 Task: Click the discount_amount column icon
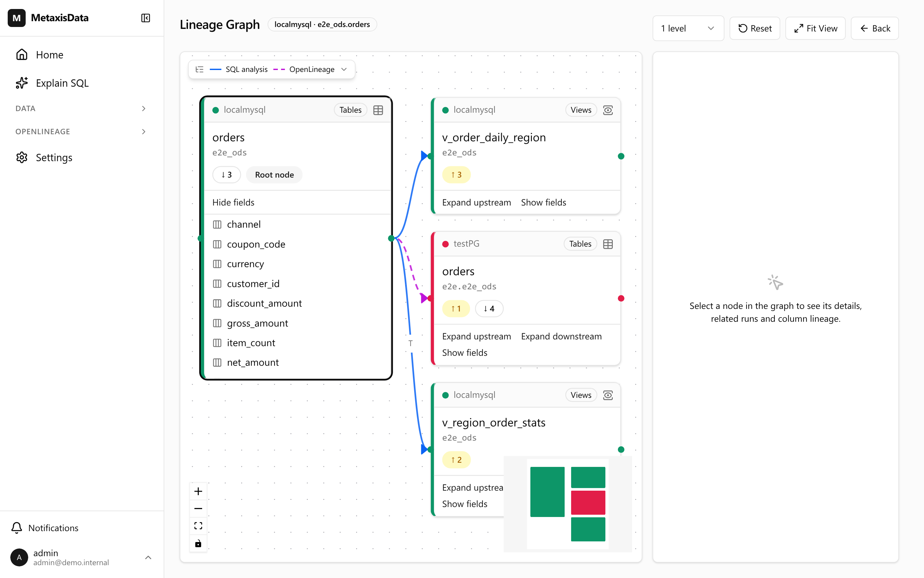[x=217, y=303]
